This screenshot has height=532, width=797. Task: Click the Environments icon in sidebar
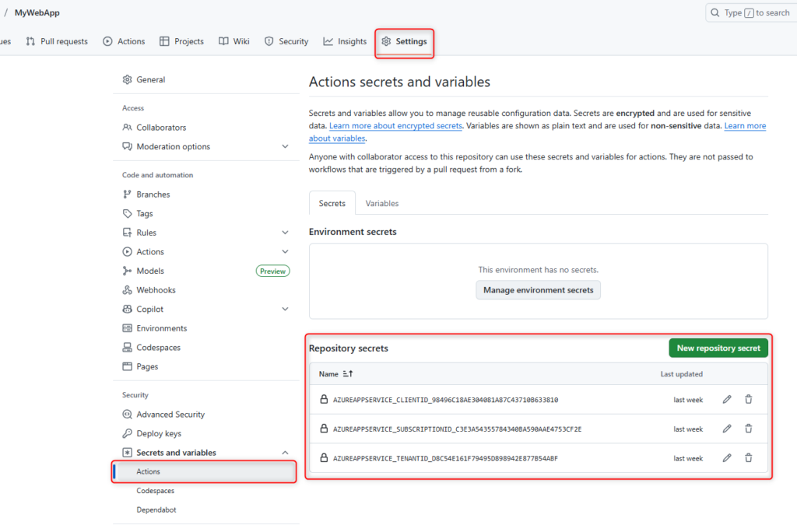click(127, 328)
